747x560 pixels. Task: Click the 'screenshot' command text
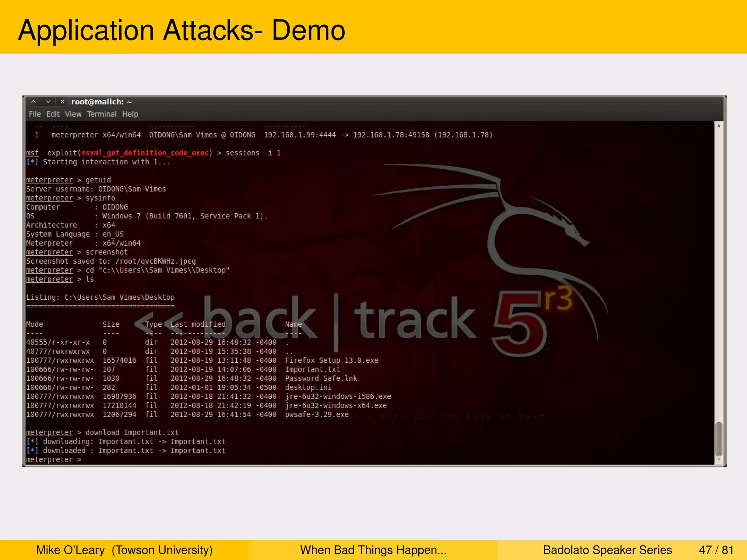pos(107,252)
